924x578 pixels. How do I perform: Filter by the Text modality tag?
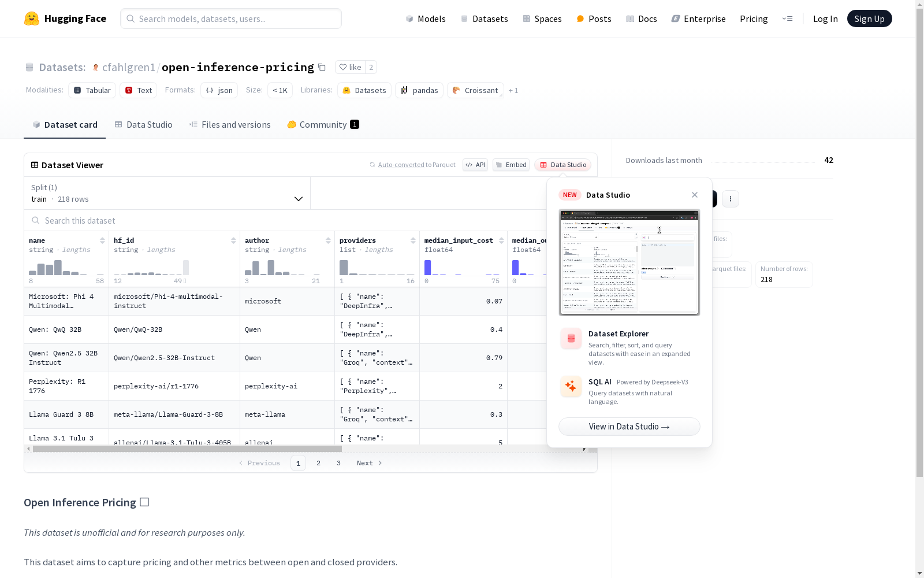pyautogui.click(x=139, y=90)
